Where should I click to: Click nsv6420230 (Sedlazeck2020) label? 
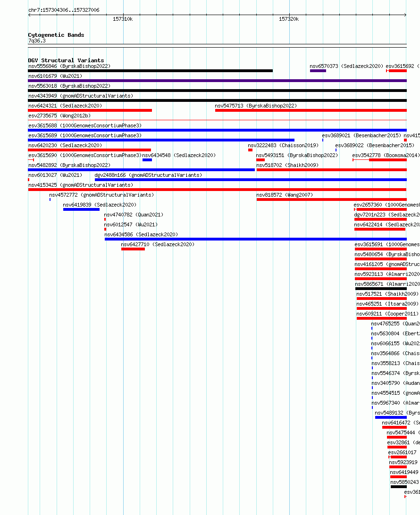point(65,145)
